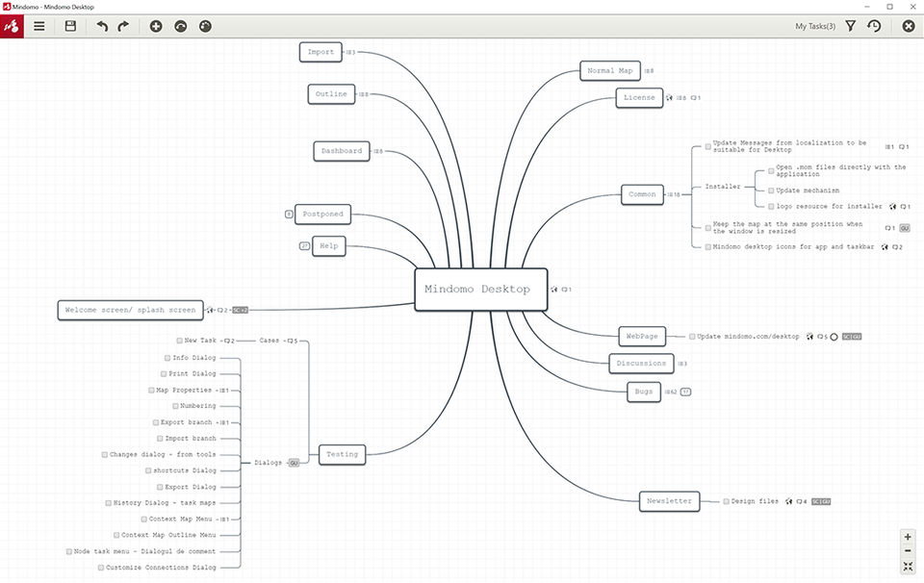The image size is (924, 583).
Task: Redo the last action
Action: point(123,26)
